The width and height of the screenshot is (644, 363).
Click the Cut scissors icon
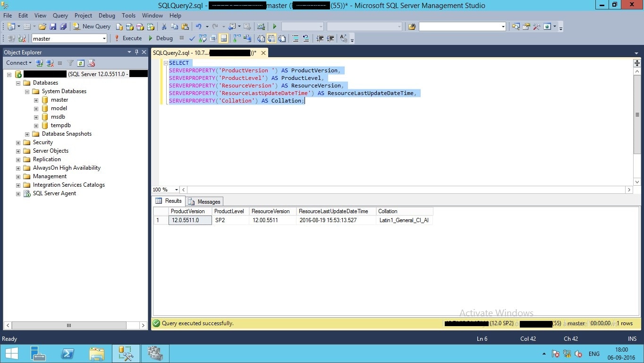pyautogui.click(x=164, y=26)
